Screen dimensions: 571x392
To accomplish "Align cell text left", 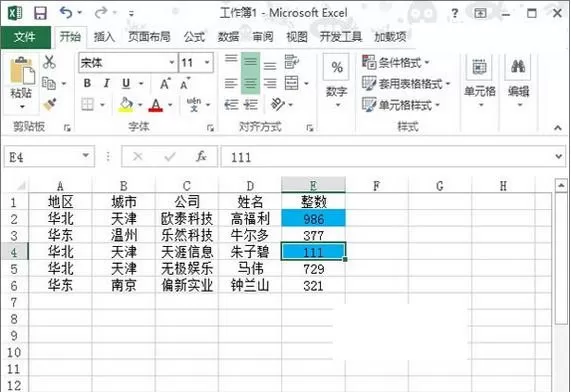I will 231,84.
